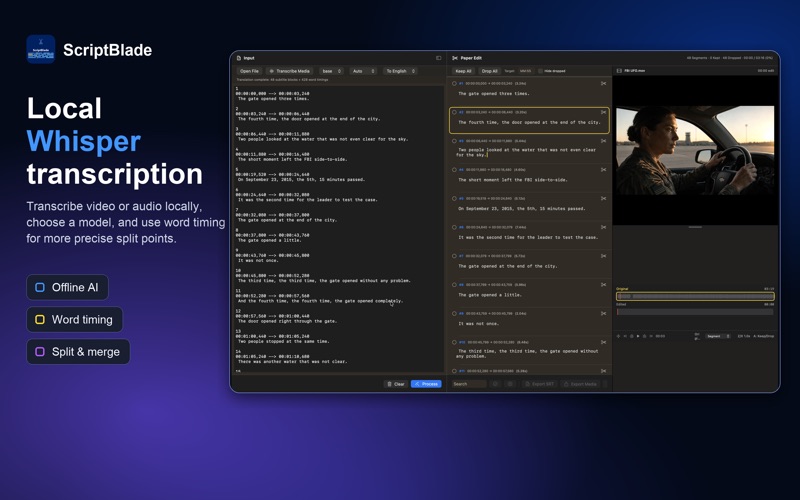
Task: Click the blue Process button
Action: tap(426, 384)
